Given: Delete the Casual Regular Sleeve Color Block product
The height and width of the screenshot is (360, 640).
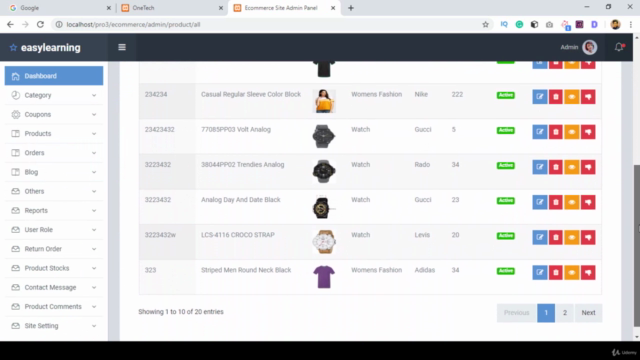Looking at the screenshot, I should pyautogui.click(x=556, y=97).
